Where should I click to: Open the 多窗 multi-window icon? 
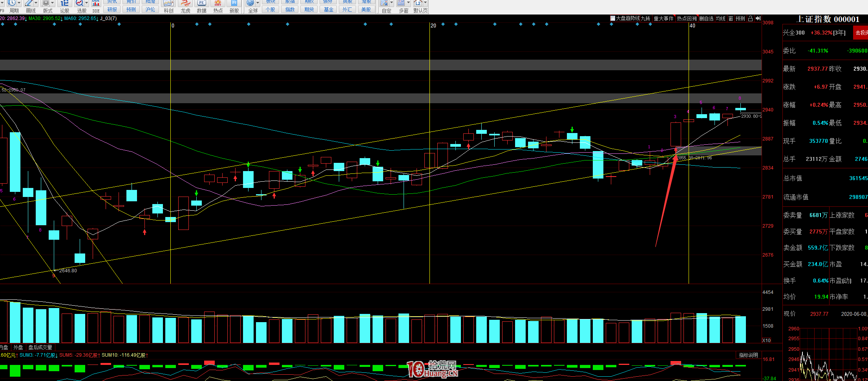point(401,4)
